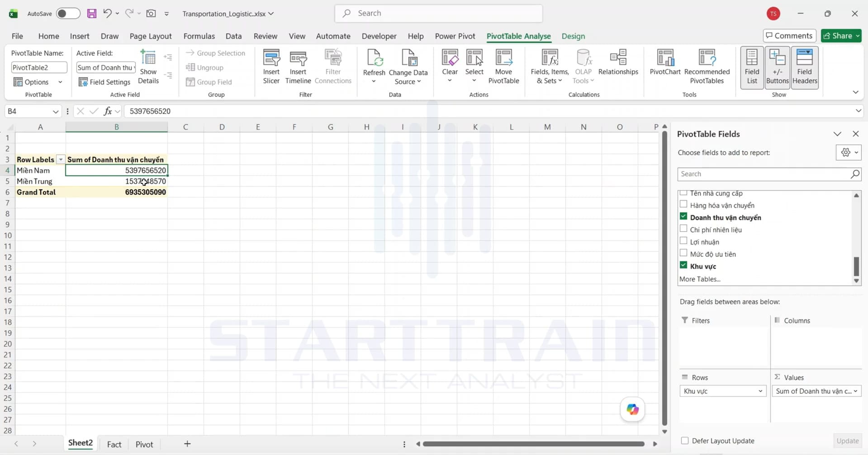Uncheck the Doanh thu vận chuyển field
The width and height of the screenshot is (868, 455).
point(683,217)
